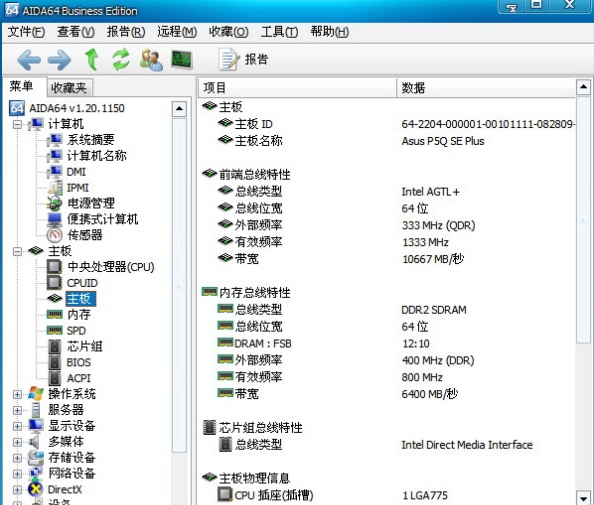Viewport: 594px width, 505px height.
Task: Expand the 多媒体 tree node
Action: [17, 442]
